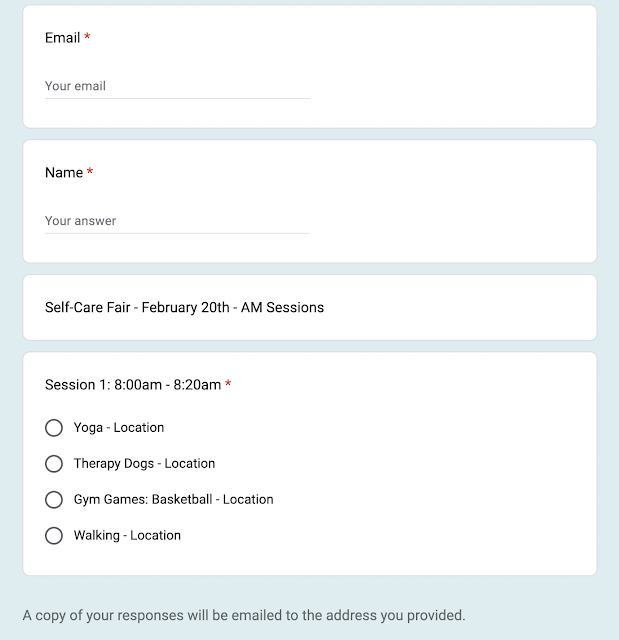Focus the Name 'Your answer' text field

pos(177,221)
